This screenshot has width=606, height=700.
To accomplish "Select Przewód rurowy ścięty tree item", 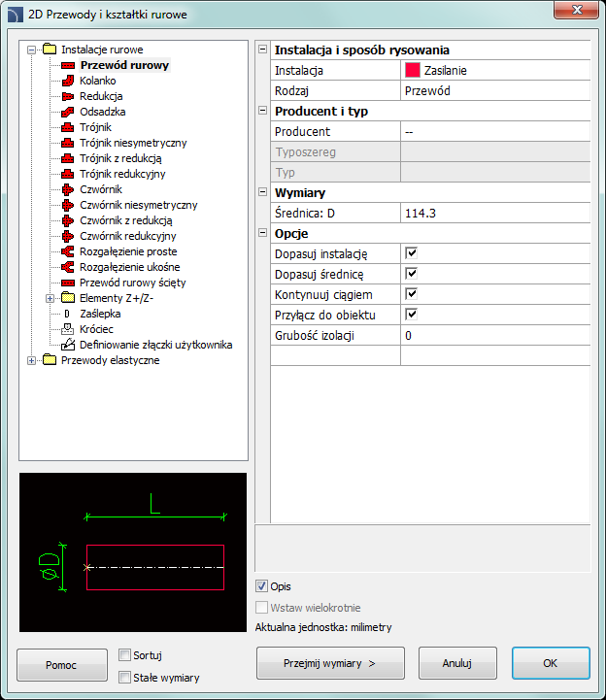I will pyautogui.click(x=133, y=283).
